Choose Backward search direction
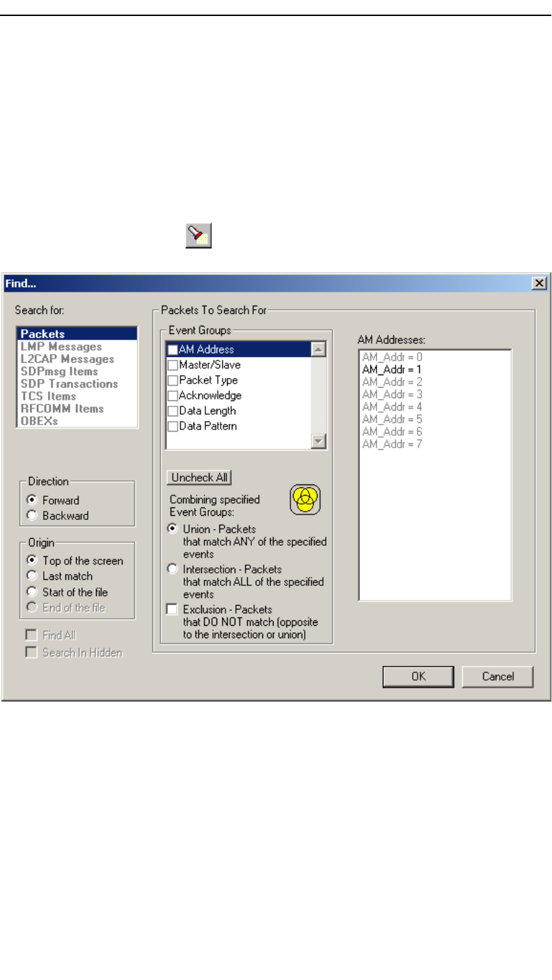 tap(31, 516)
